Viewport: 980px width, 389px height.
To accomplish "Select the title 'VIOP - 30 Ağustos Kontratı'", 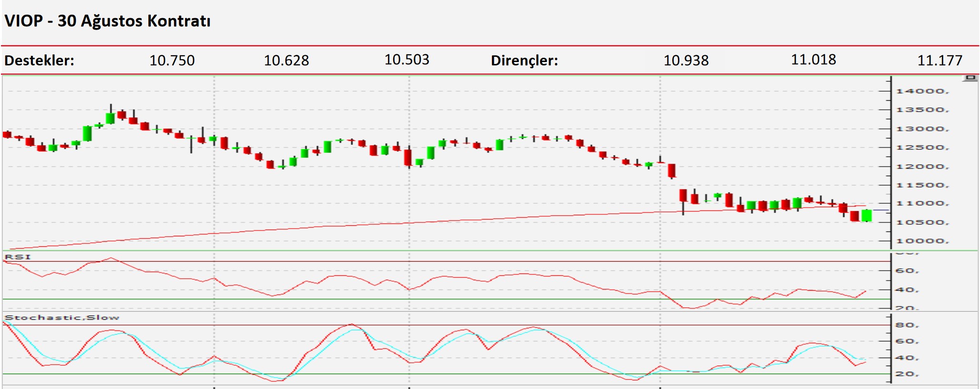I will [x=107, y=21].
